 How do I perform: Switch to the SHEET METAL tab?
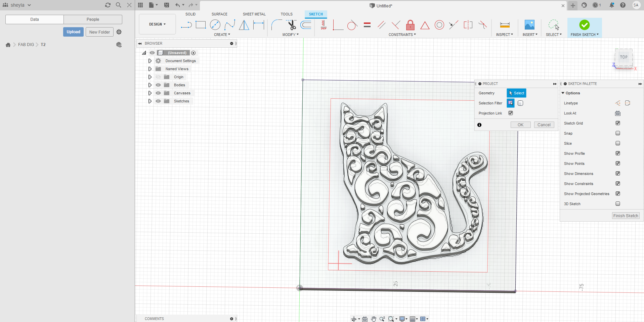(254, 14)
